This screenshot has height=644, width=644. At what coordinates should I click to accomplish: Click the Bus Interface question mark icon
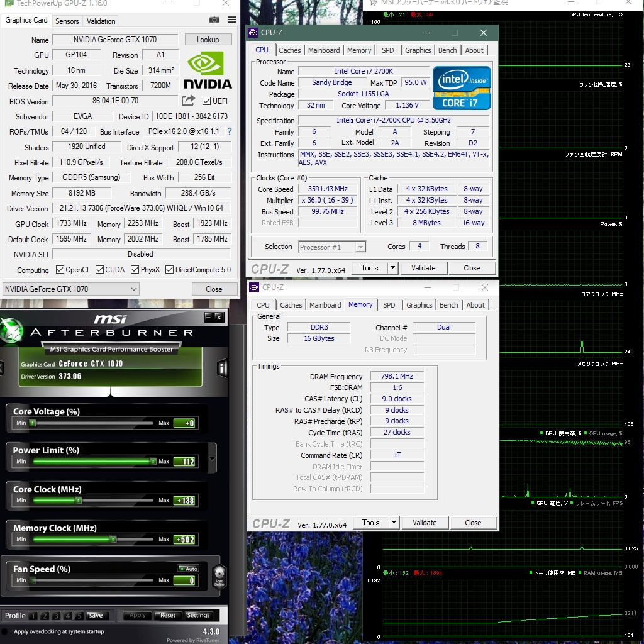click(x=230, y=132)
